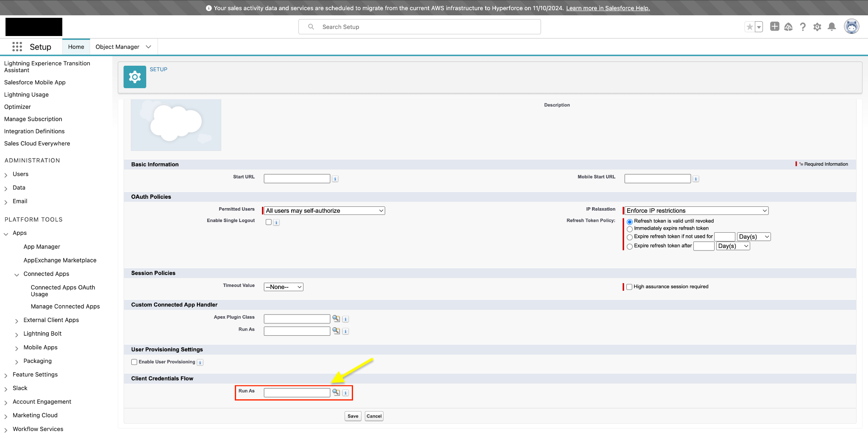The height and width of the screenshot is (434, 868).
Task: Open Day(s) dropdown for not-used-for expiry
Action: coord(754,237)
